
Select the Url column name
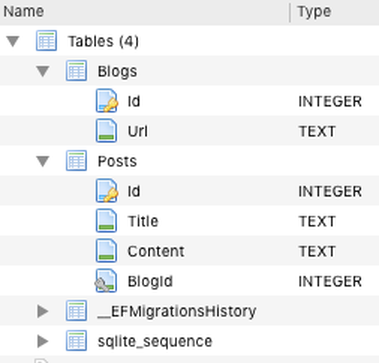138,131
